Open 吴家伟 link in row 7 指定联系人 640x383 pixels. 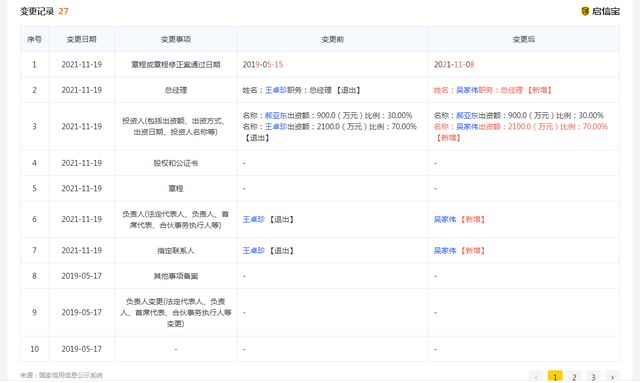click(x=444, y=251)
